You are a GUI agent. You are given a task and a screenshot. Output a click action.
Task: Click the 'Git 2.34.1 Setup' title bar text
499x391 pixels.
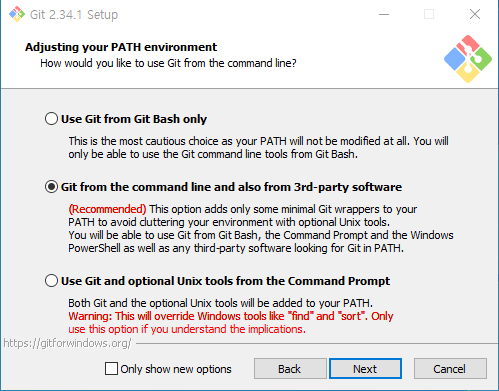74,15
